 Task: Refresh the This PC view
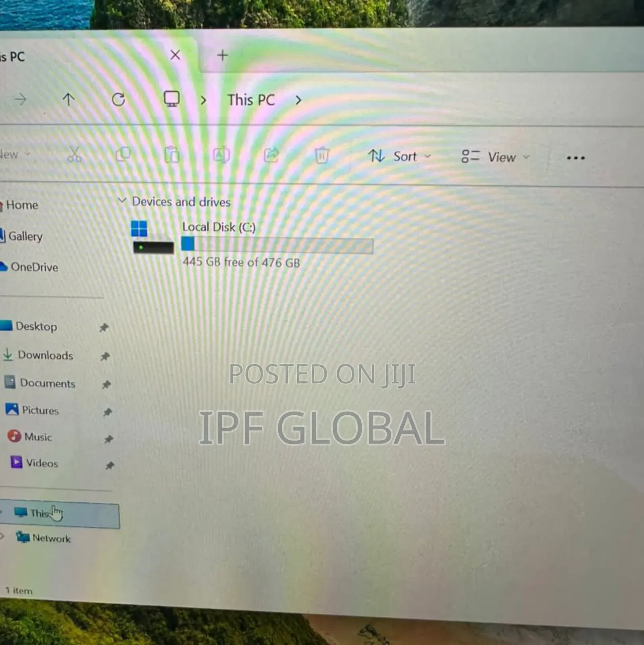pos(118,99)
